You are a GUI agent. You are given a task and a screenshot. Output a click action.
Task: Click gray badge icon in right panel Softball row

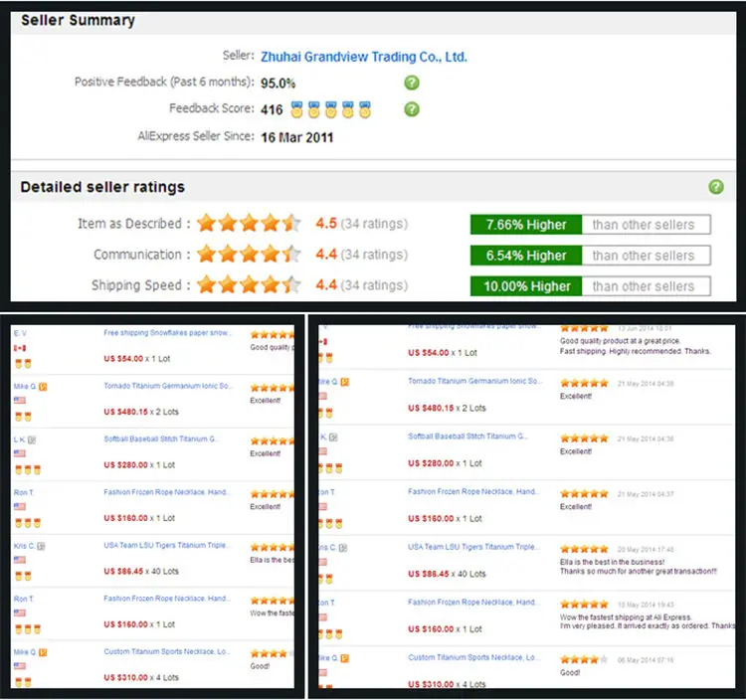tap(333, 437)
